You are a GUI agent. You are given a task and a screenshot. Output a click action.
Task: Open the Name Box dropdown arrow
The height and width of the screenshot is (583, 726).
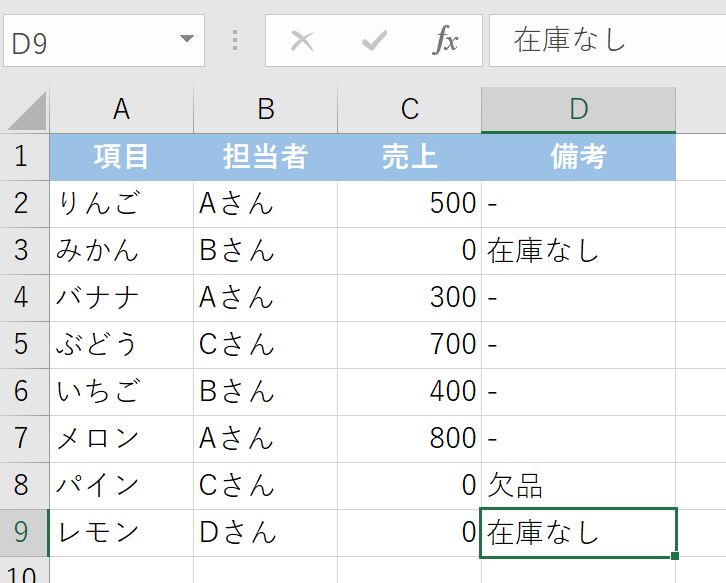185,40
